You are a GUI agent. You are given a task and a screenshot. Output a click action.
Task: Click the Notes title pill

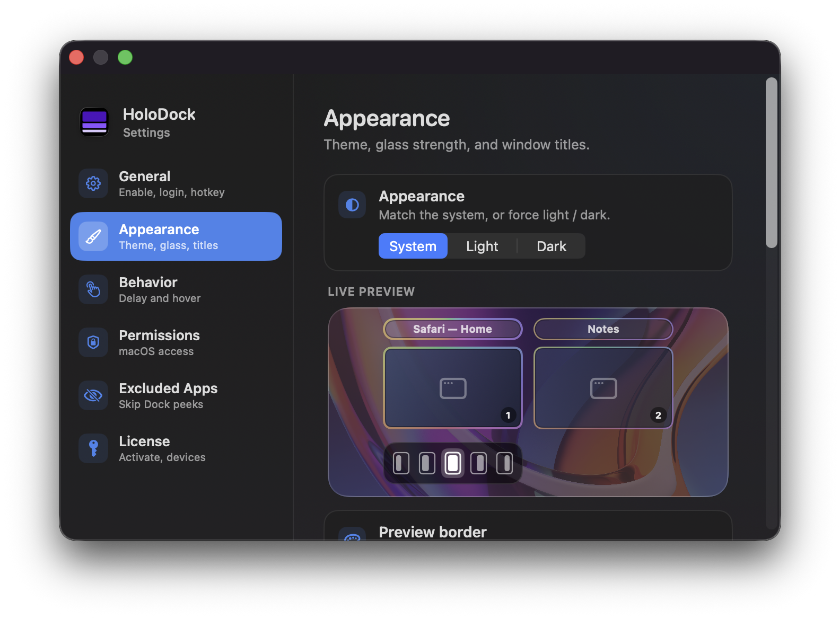pyautogui.click(x=603, y=329)
